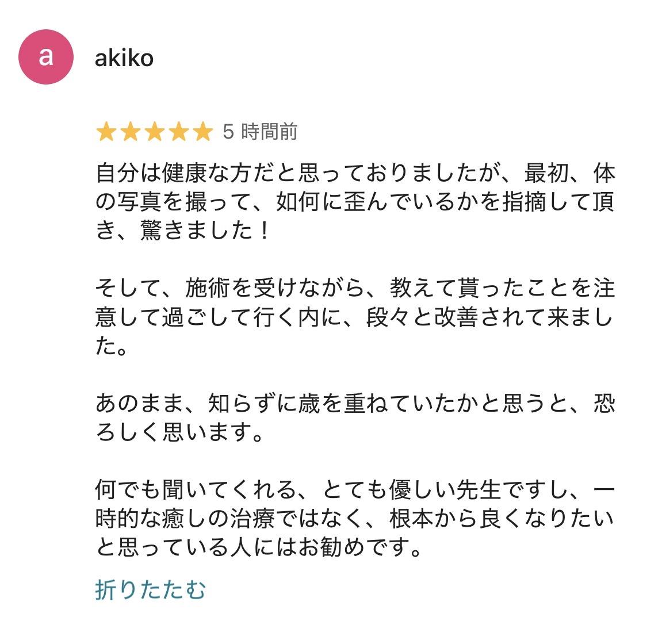Click the 5 時間前 timestamp
Viewport: 662px width, 644px height.
[x=260, y=132]
